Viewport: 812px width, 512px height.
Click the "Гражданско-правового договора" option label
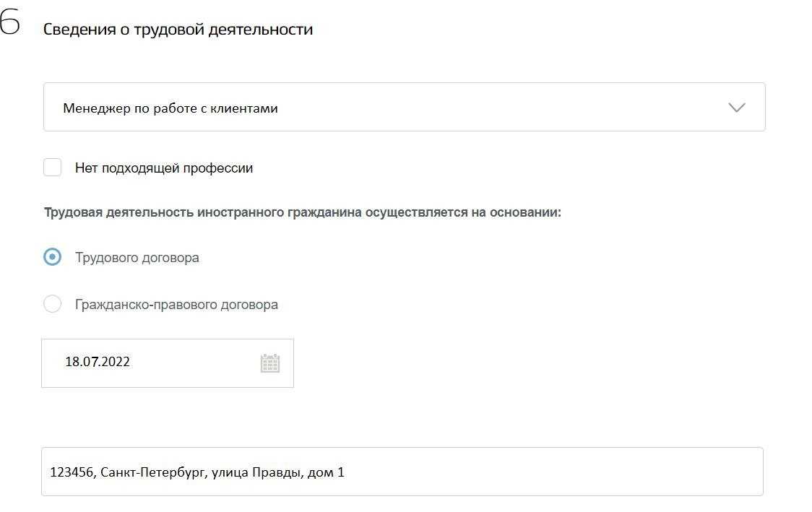coord(176,305)
